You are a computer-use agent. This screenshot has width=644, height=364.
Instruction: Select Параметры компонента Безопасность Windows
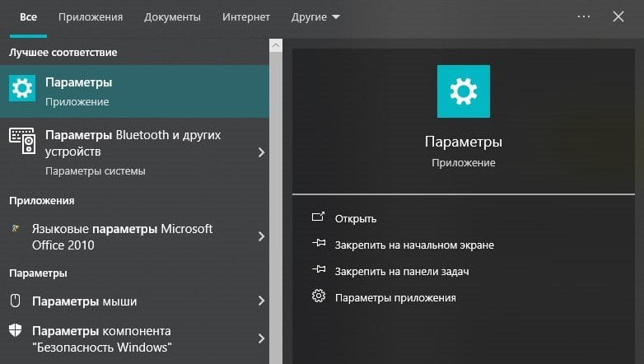point(134,339)
